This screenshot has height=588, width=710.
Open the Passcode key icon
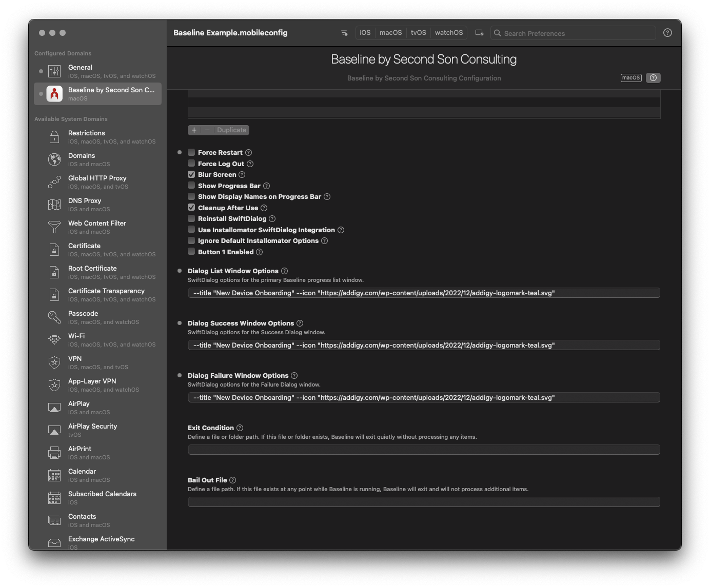click(54, 317)
